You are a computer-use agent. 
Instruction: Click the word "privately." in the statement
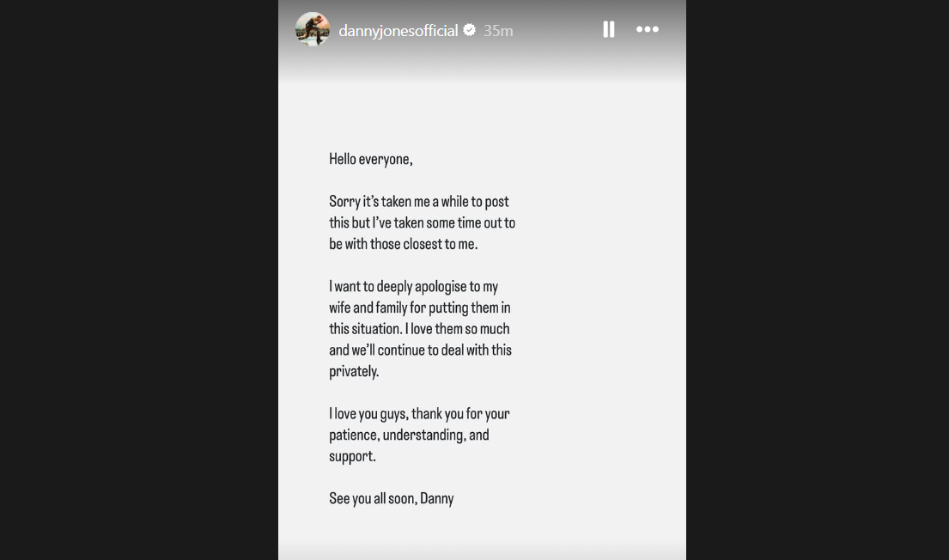click(x=354, y=371)
